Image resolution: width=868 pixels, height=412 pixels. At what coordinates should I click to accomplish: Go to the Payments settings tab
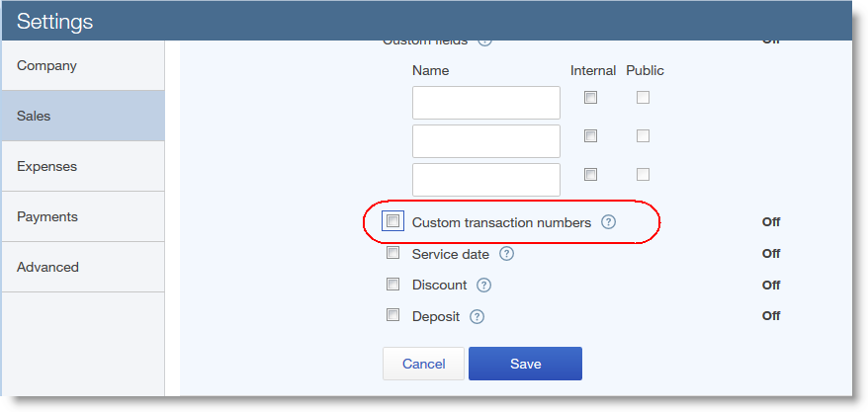(x=82, y=216)
